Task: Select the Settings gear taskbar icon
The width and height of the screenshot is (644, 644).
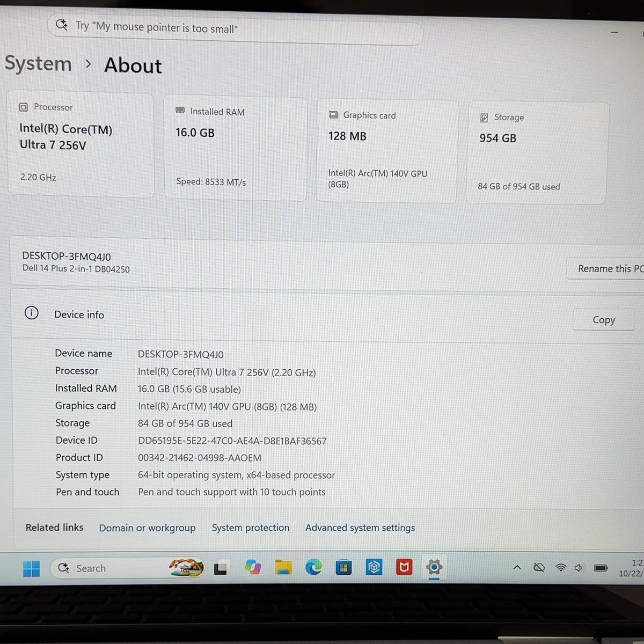Action: (x=434, y=567)
